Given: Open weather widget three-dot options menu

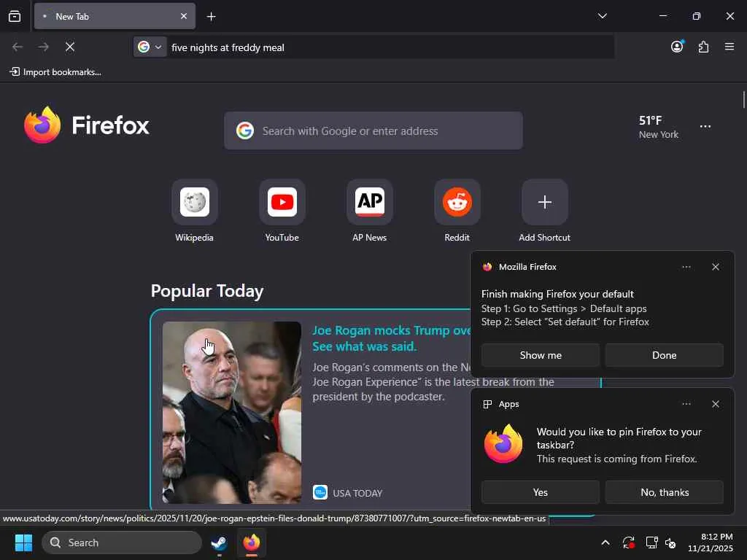Looking at the screenshot, I should tap(705, 126).
